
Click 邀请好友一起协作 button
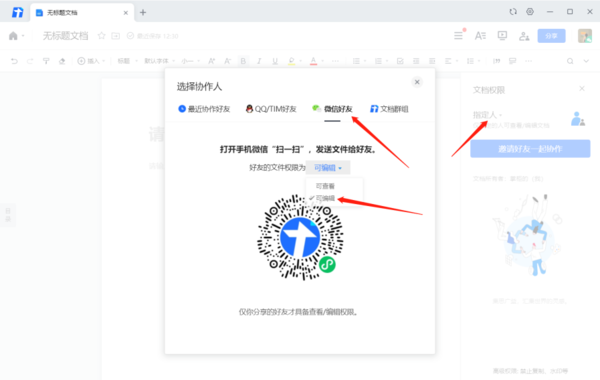530,149
